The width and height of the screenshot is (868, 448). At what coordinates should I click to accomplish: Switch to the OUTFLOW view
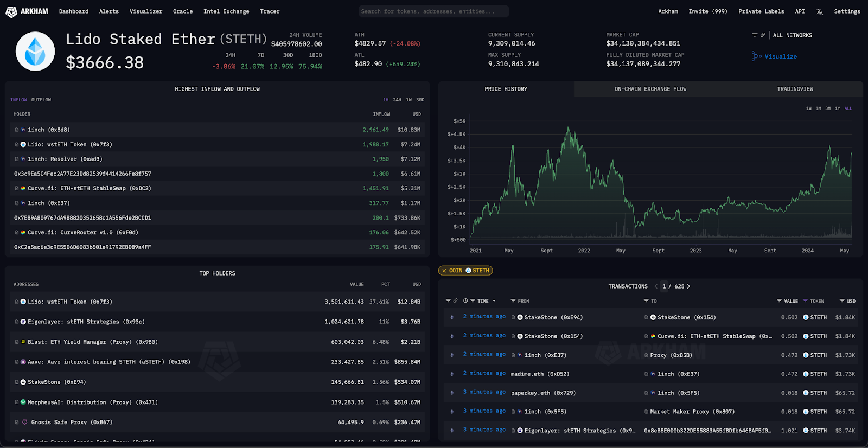tap(41, 100)
